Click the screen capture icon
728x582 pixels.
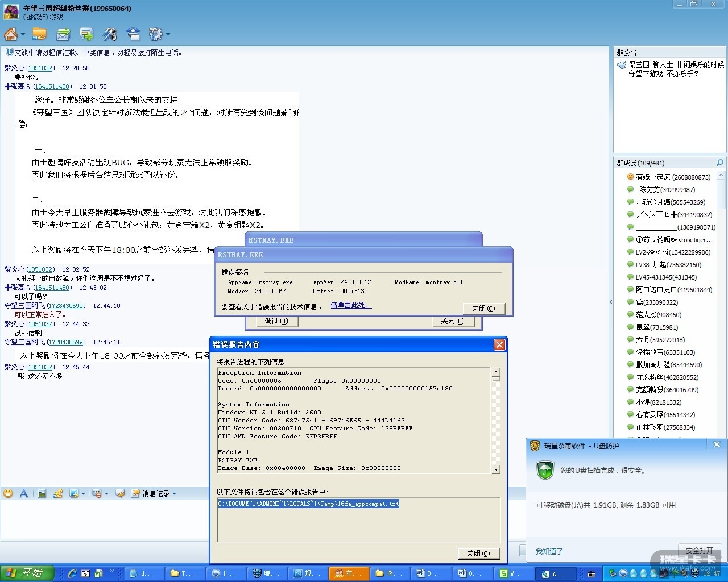point(74,493)
